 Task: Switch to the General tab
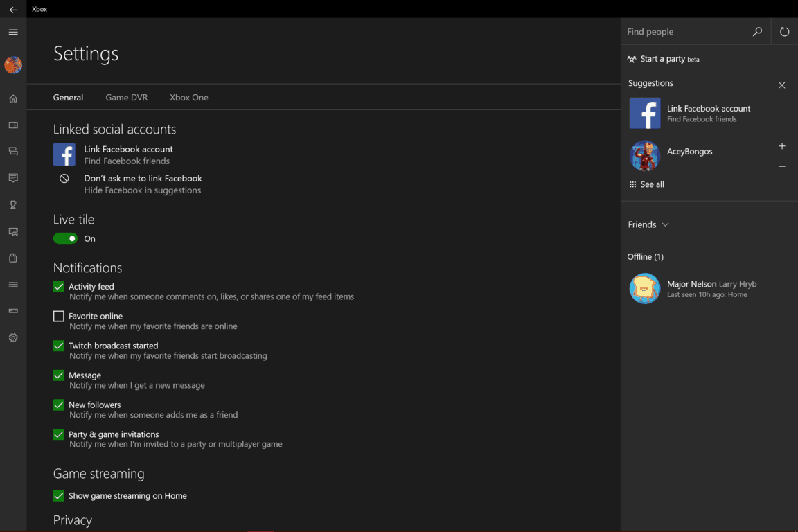68,97
